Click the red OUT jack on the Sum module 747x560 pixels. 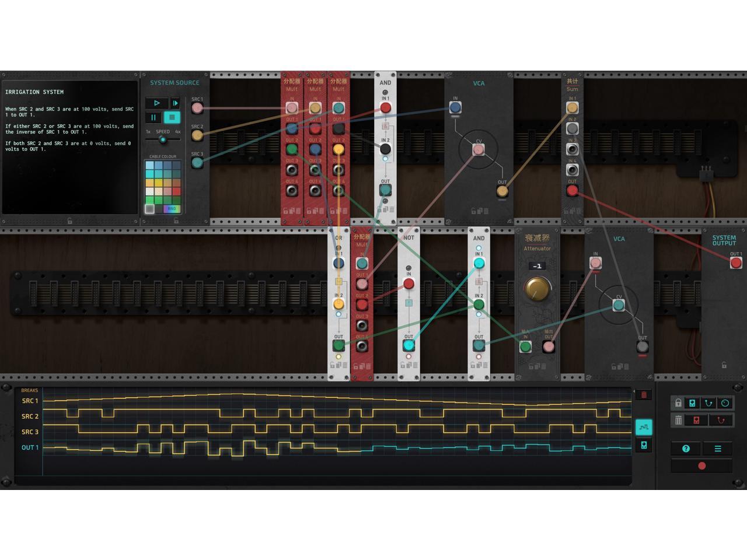(x=573, y=191)
